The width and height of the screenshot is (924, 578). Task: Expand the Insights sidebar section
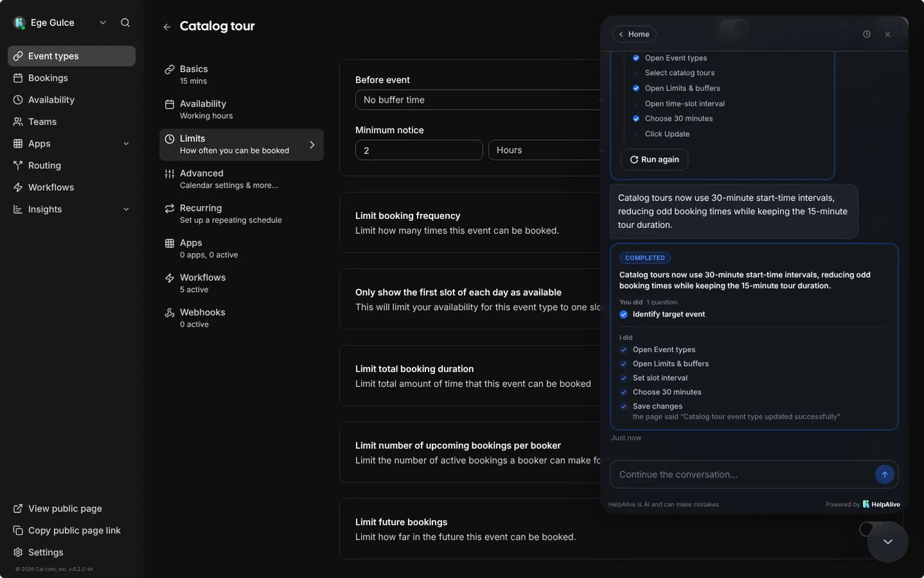(x=71, y=209)
